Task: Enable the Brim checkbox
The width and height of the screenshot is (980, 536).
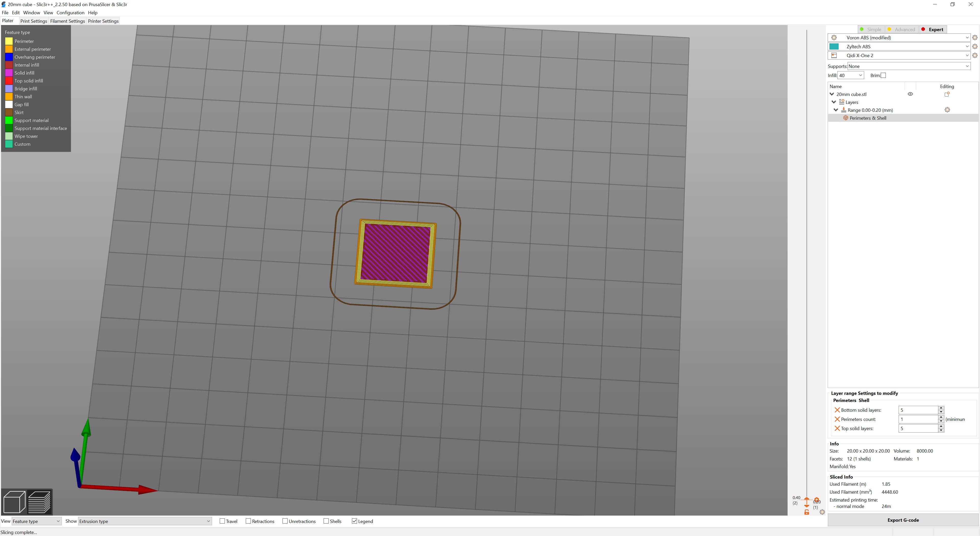Action: (x=883, y=75)
